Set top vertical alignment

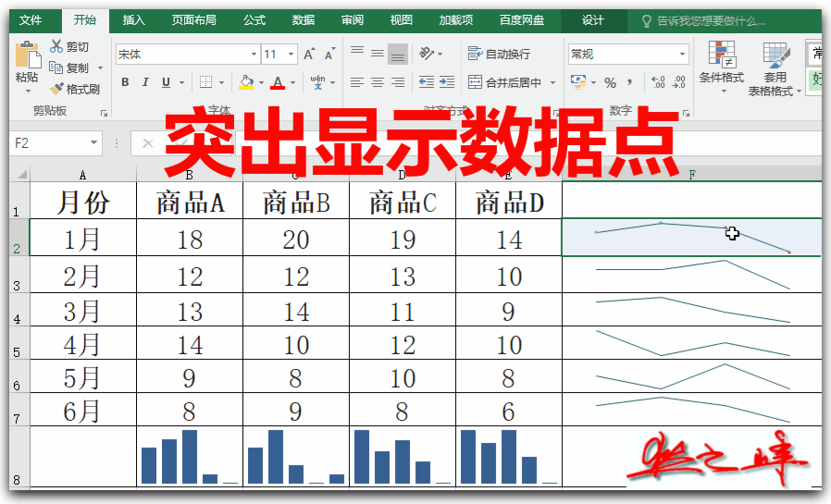click(x=357, y=52)
